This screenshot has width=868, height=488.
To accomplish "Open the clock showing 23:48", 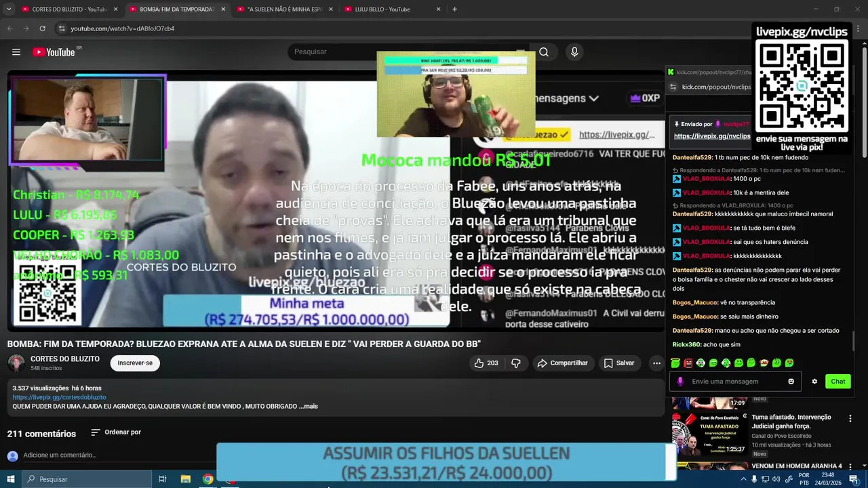I will (x=827, y=479).
